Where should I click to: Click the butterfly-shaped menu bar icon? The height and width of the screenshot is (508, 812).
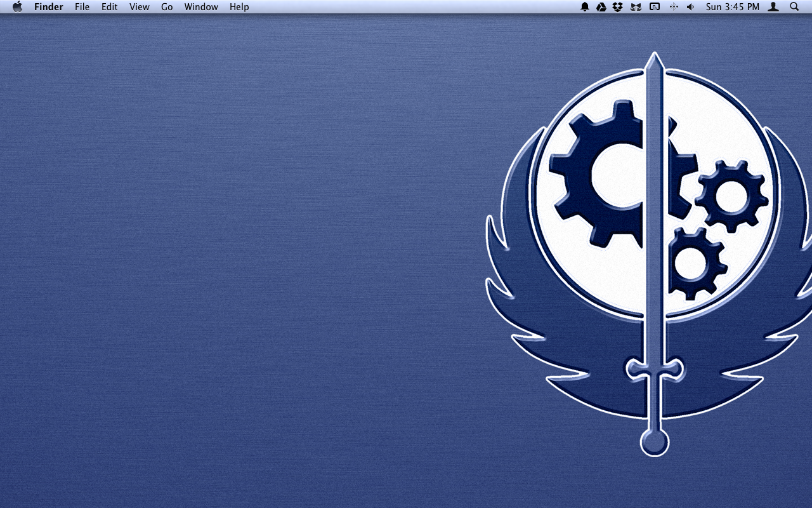coord(636,7)
